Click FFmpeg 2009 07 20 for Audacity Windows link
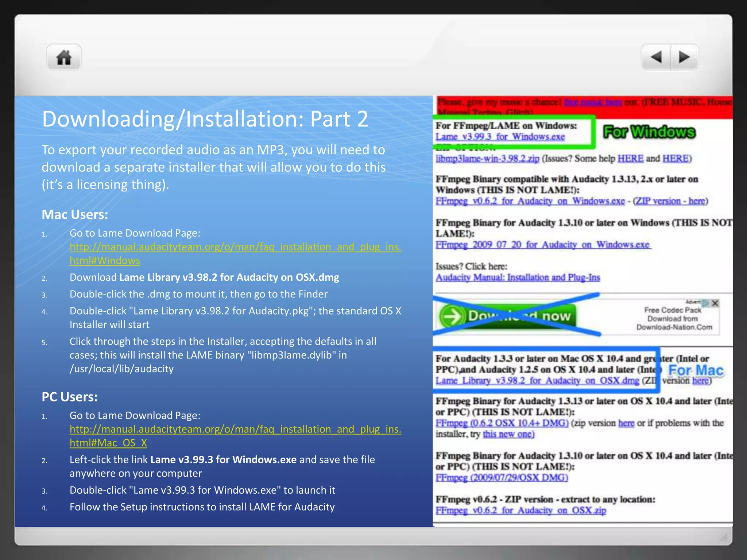 pos(542,245)
